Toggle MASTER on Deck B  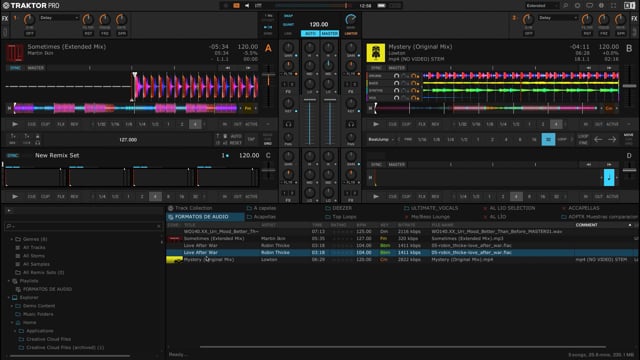[x=397, y=68]
